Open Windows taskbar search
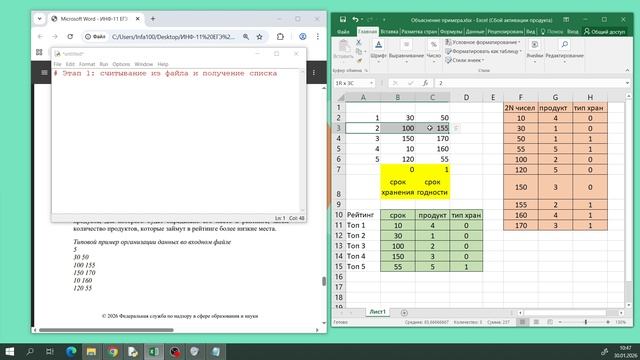The image size is (640, 360). click(30, 351)
